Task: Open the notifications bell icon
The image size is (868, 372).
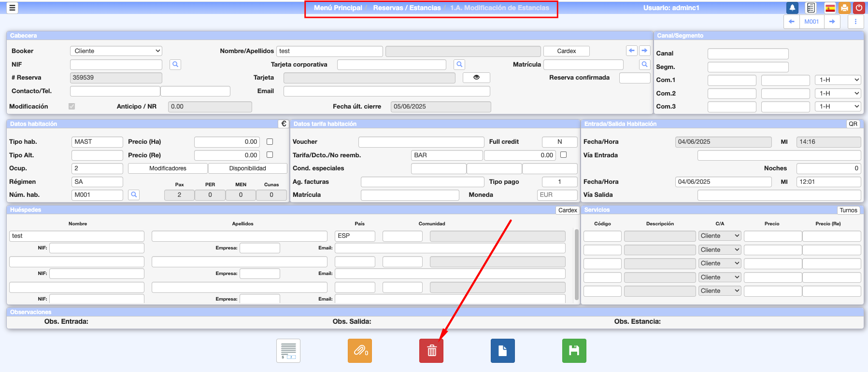Action: (x=792, y=8)
